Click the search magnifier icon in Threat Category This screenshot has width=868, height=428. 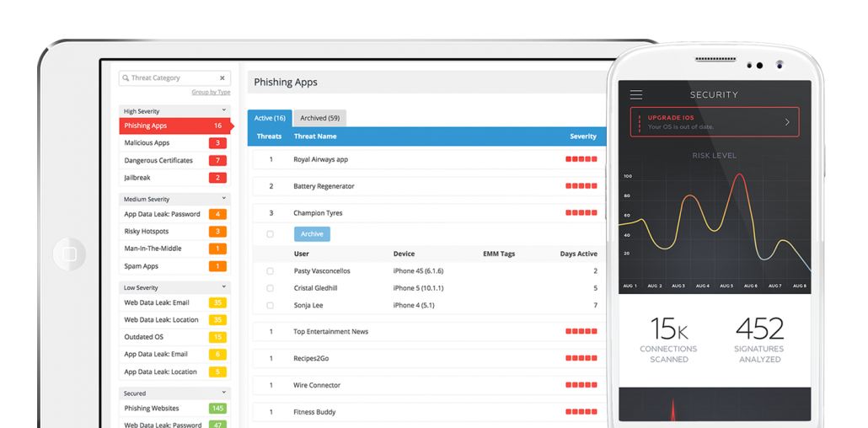pos(126,78)
